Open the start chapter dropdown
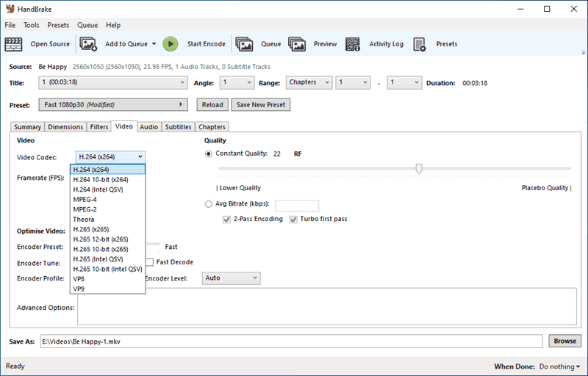Image resolution: width=588 pixels, height=376 pixels. [x=353, y=82]
